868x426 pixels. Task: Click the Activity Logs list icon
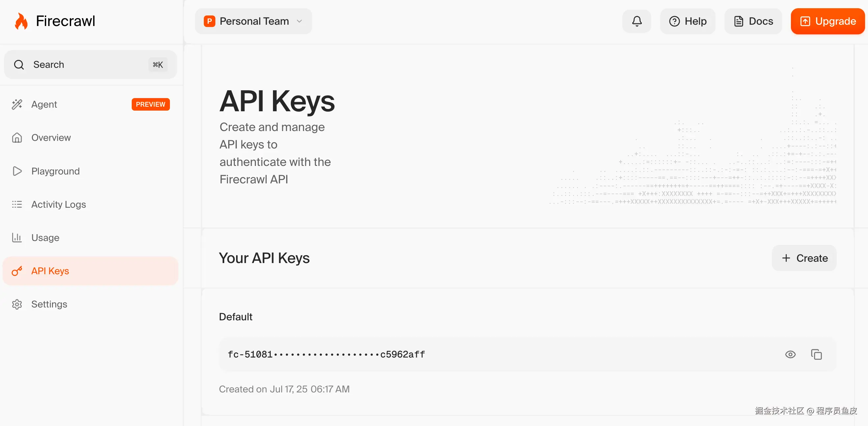17,204
